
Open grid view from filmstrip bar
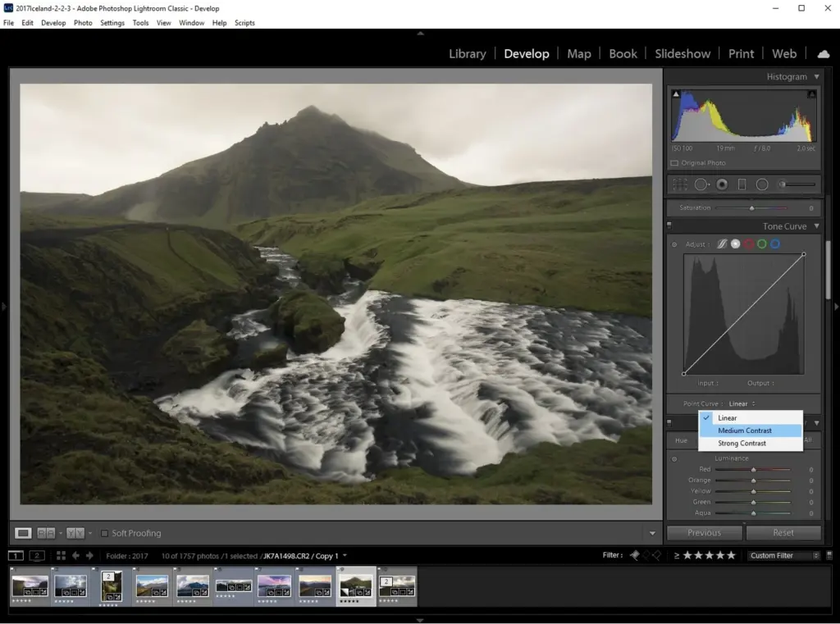61,555
